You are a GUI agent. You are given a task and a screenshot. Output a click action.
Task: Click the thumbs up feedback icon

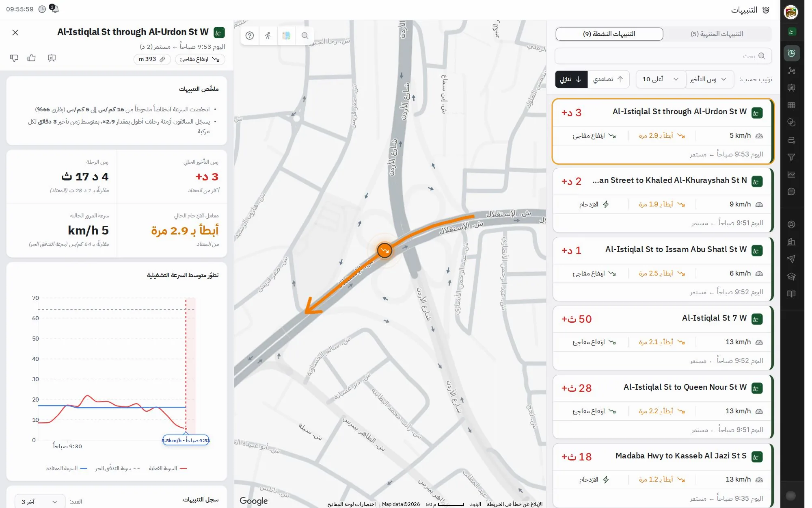(32, 58)
